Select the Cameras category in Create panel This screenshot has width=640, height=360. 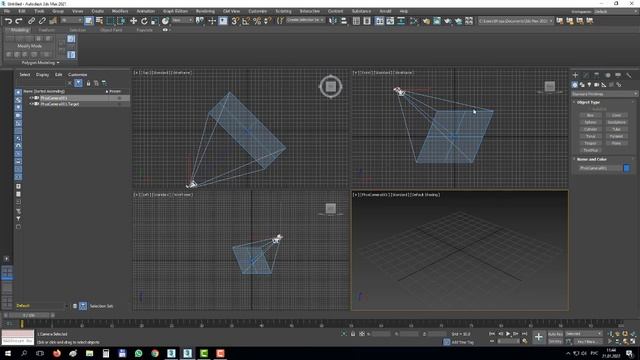coord(596,85)
